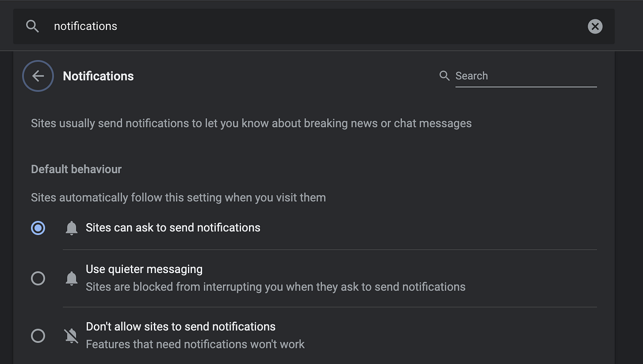Click the description 'Features that need notifications won't work'
The width and height of the screenshot is (643, 364).
point(195,344)
